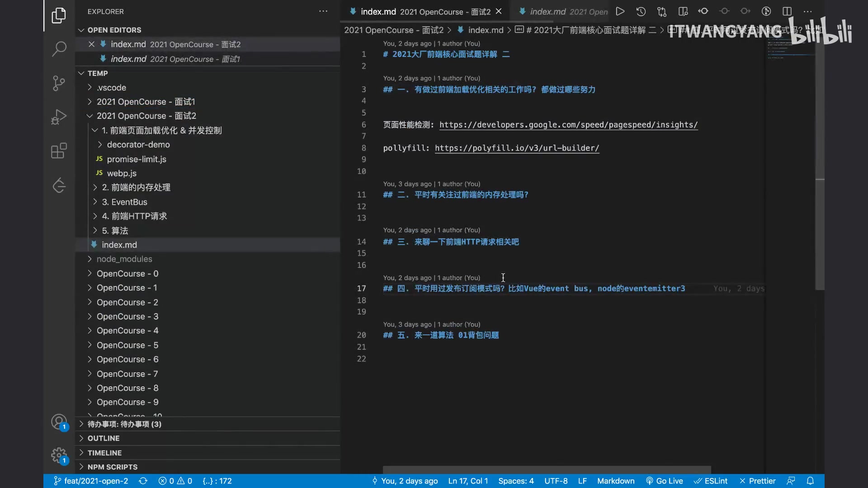Click sync changes icon in status bar
868x488 pixels.
pyautogui.click(x=143, y=481)
